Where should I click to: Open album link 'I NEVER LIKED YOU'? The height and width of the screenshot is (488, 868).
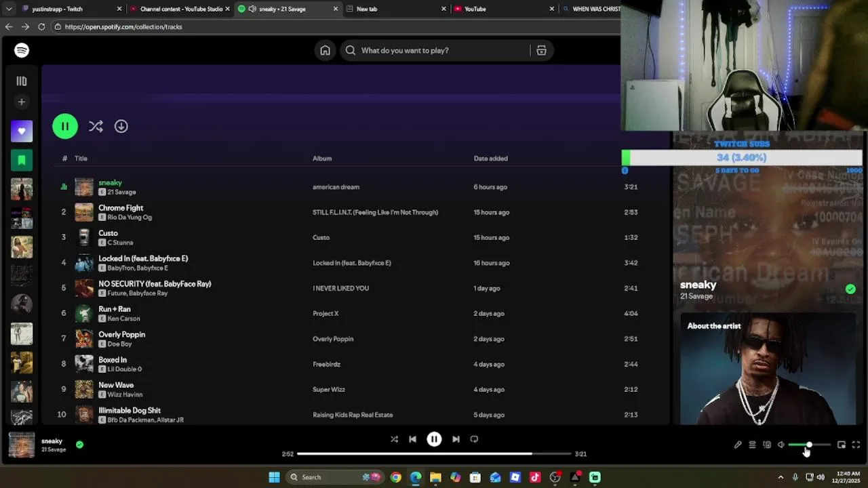(340, 288)
